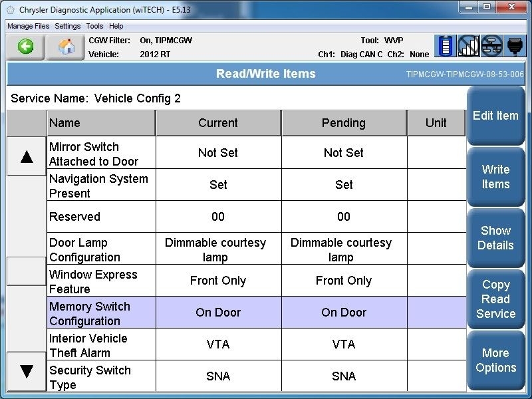The height and width of the screenshot is (399, 532).
Task: Click the Write Items button
Action: pos(495,177)
